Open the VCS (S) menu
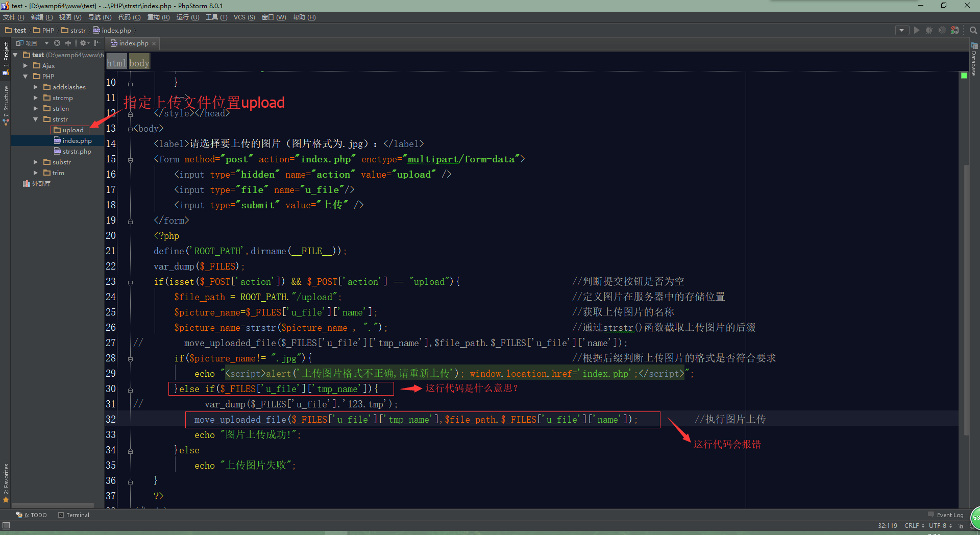 (x=244, y=17)
